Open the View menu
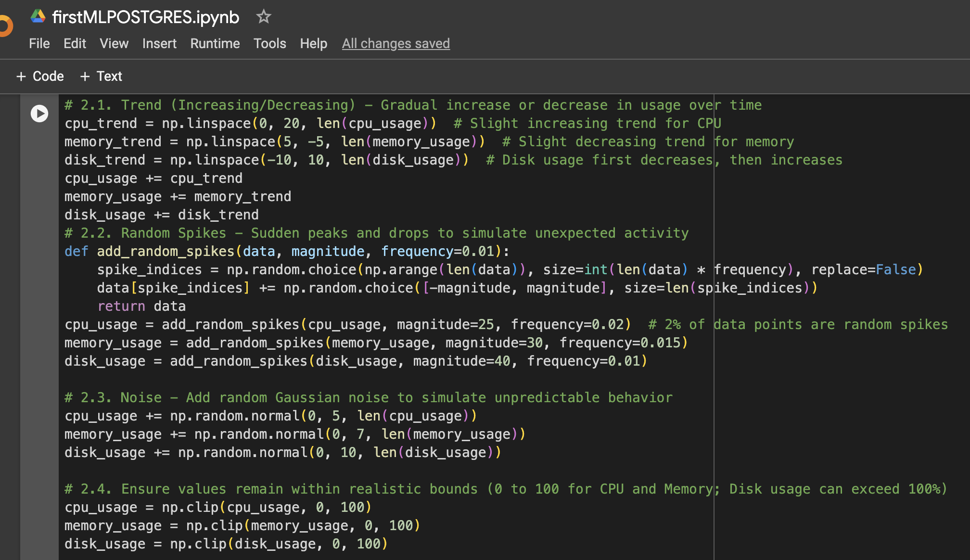The height and width of the screenshot is (560, 970). [x=114, y=43]
